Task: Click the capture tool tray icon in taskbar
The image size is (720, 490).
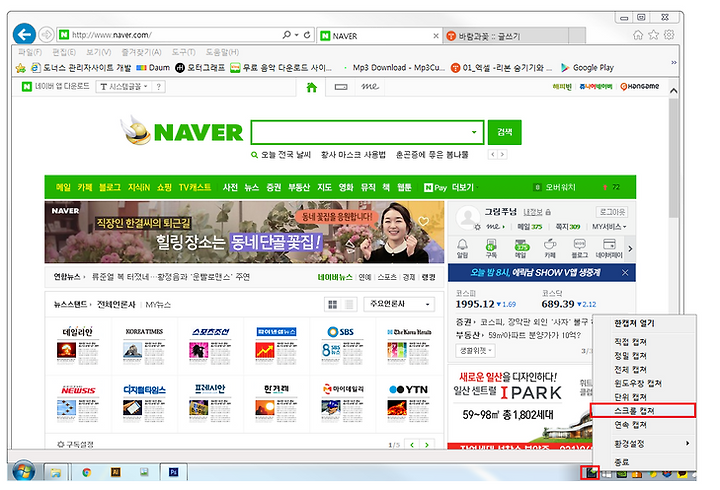Action: (590, 472)
